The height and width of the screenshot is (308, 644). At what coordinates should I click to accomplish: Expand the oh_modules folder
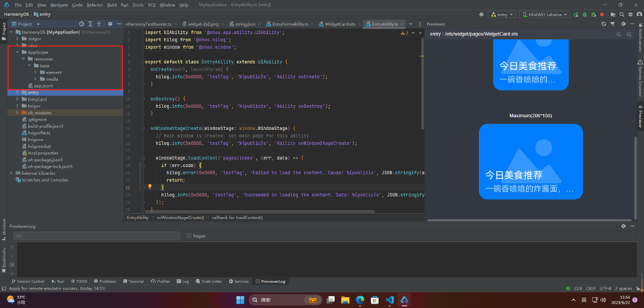(x=17, y=112)
